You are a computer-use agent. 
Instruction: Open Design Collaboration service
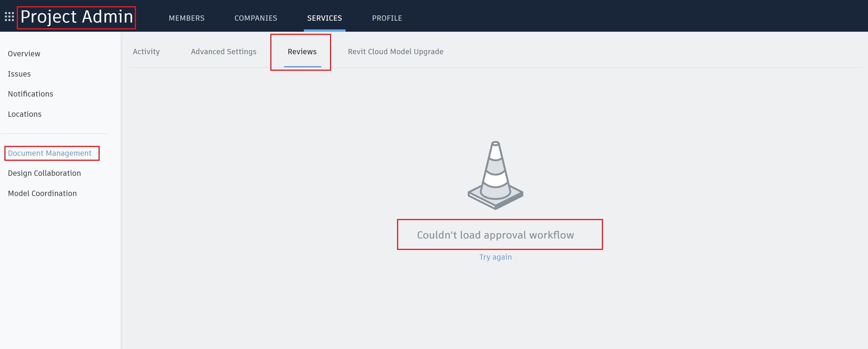click(44, 173)
